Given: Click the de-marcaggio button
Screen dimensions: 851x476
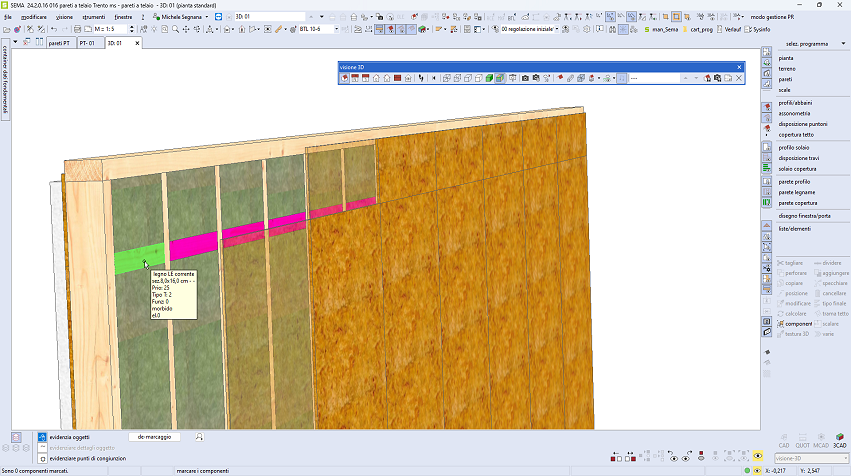Looking at the screenshot, I should 155,437.
